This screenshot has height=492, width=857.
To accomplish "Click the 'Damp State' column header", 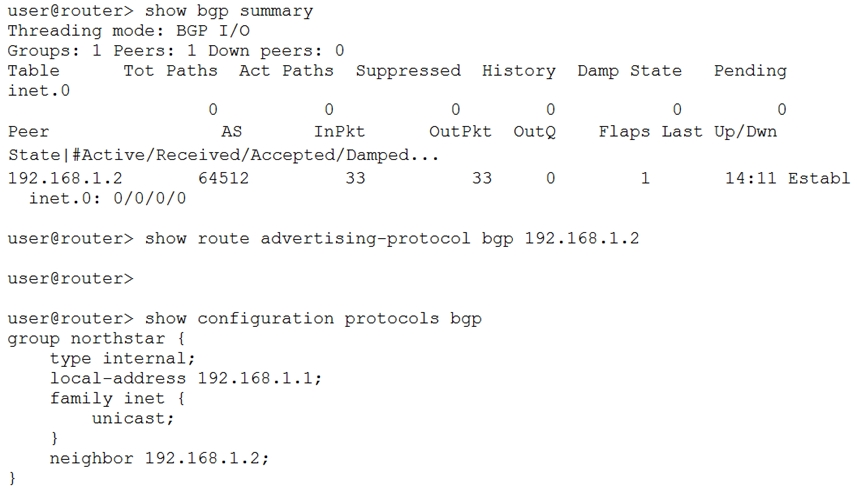I will point(630,71).
